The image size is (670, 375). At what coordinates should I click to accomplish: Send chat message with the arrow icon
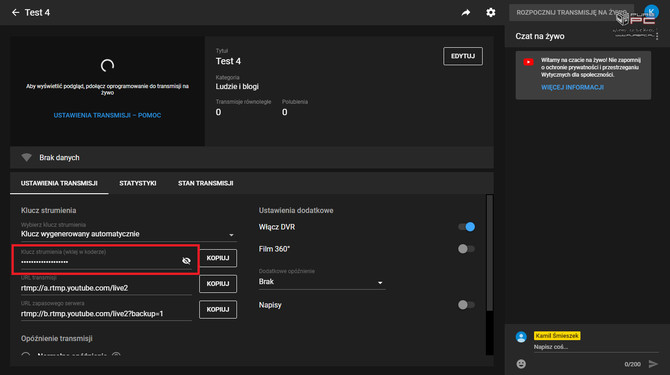tap(653, 364)
